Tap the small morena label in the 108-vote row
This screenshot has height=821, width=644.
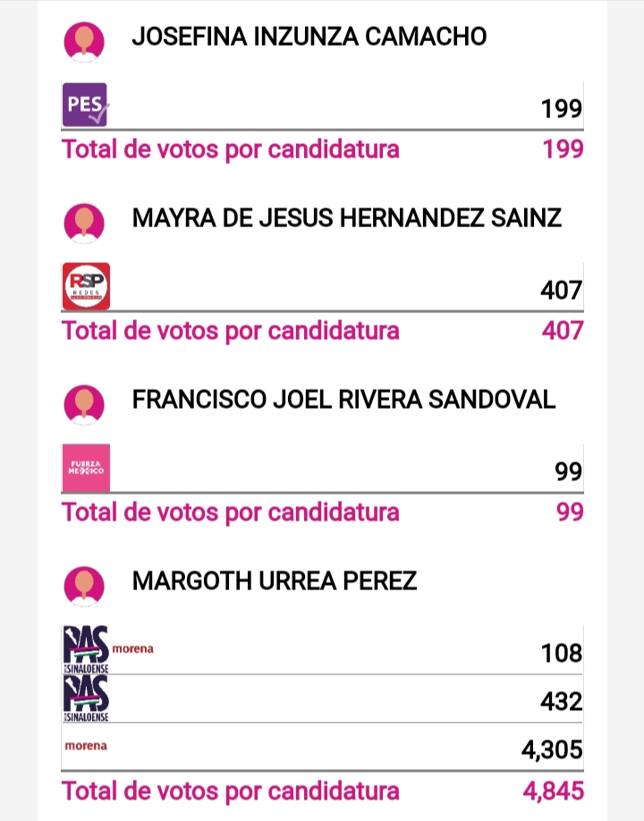click(132, 648)
